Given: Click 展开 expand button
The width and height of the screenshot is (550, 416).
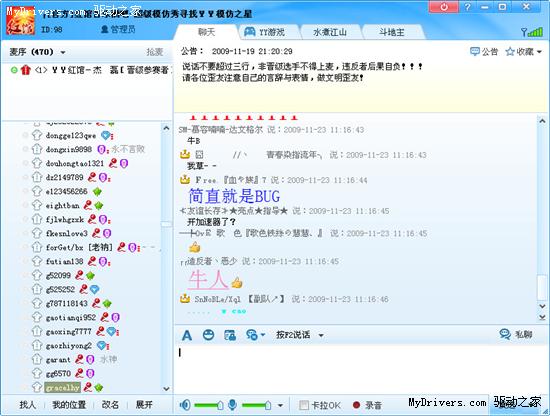Looking at the screenshot, I should click(144, 404).
